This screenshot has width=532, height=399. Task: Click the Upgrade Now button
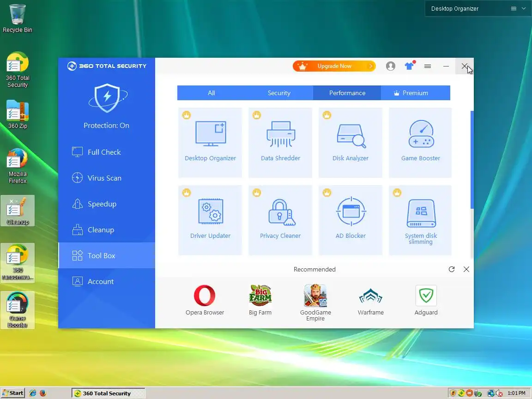pyautogui.click(x=334, y=66)
